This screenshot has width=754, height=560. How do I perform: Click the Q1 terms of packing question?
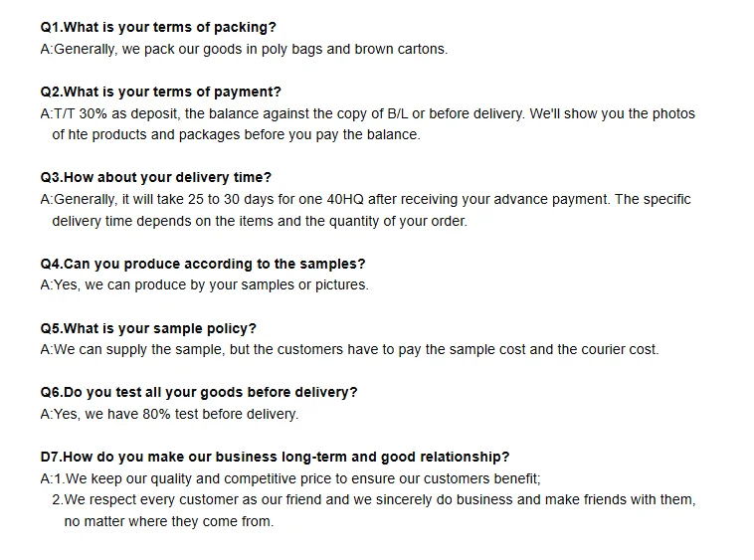click(x=158, y=28)
